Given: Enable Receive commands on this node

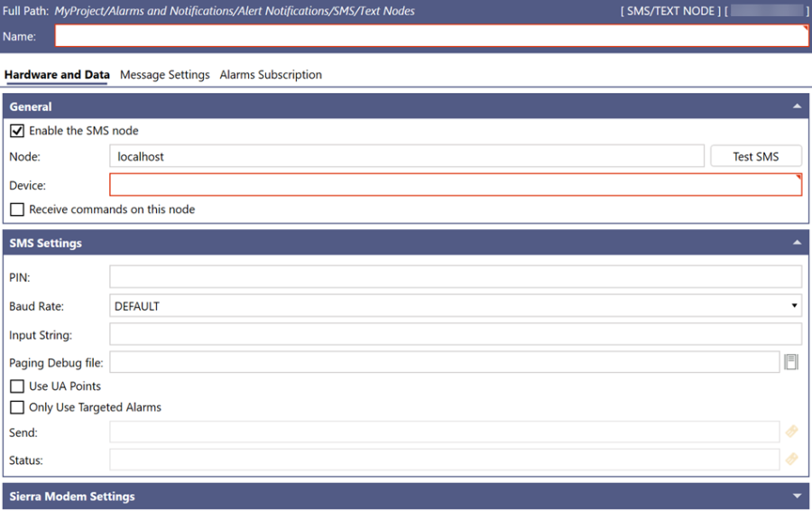Looking at the screenshot, I should click(17, 209).
